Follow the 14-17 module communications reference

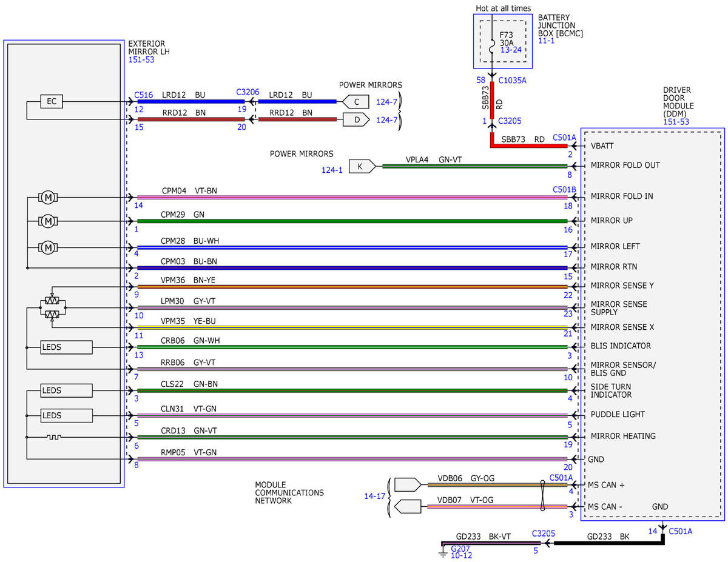coord(374,496)
